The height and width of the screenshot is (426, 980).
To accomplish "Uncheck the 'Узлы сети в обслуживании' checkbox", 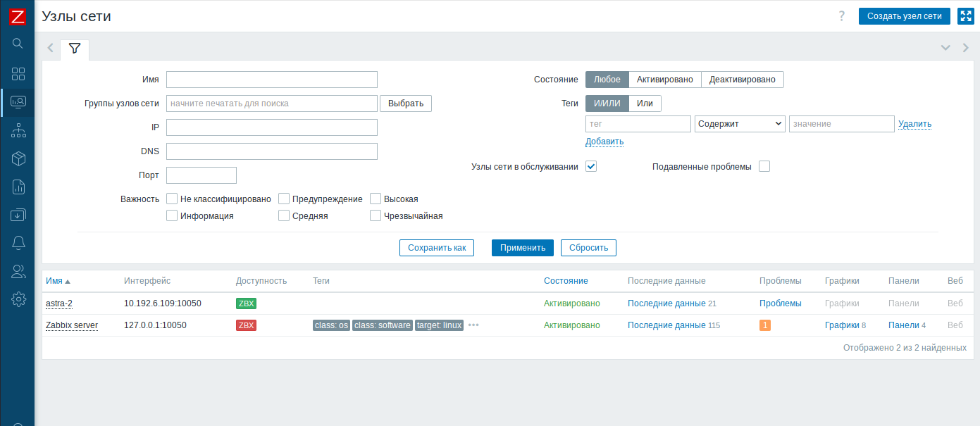I will pos(591,167).
